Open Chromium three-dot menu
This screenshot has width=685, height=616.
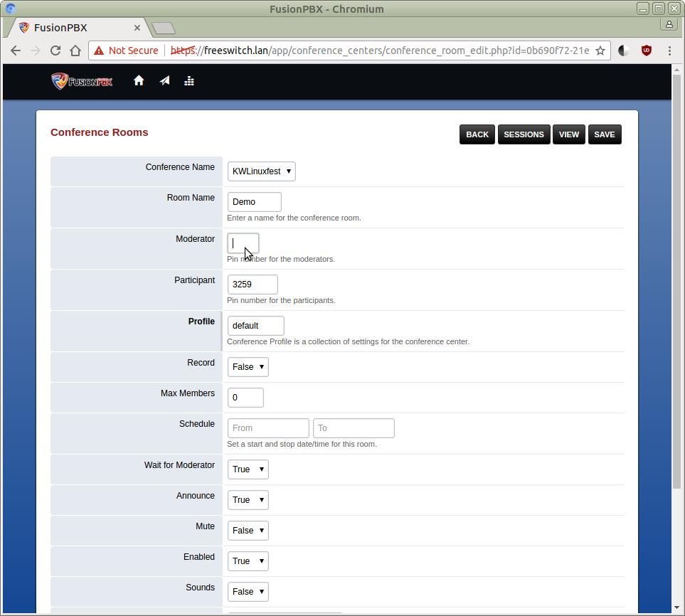click(x=669, y=51)
